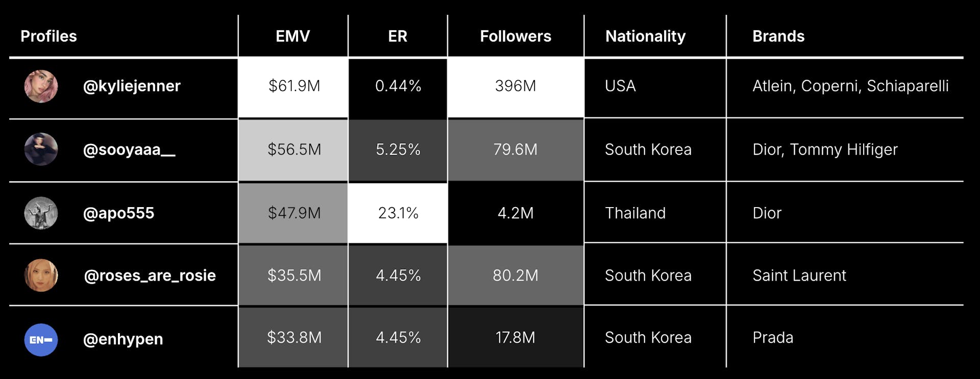Click the @apo555 profile avatar
This screenshot has height=379, width=980.
pos(41,213)
